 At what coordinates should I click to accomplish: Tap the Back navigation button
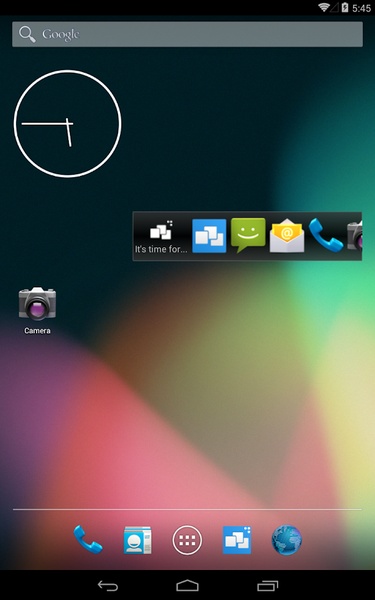click(108, 586)
